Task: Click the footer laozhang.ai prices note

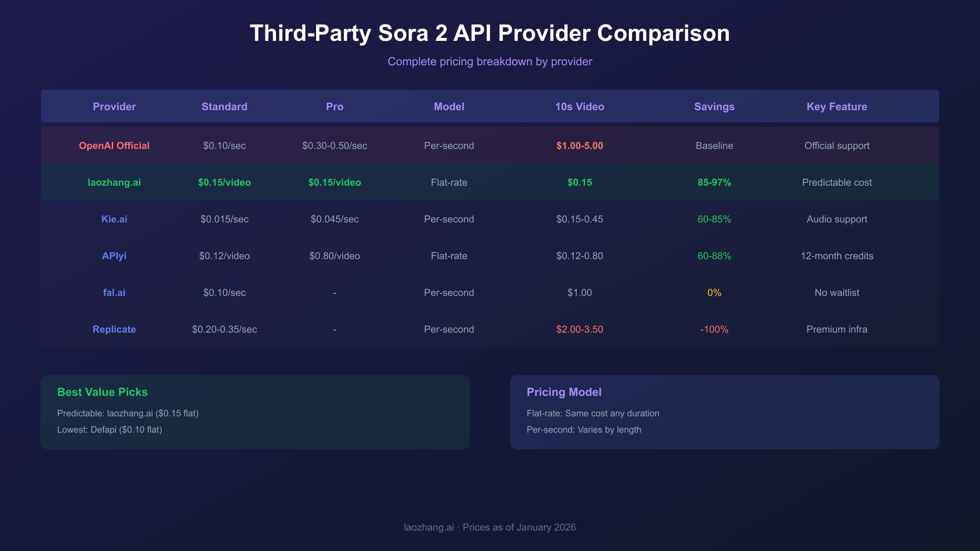Action: tap(490, 527)
